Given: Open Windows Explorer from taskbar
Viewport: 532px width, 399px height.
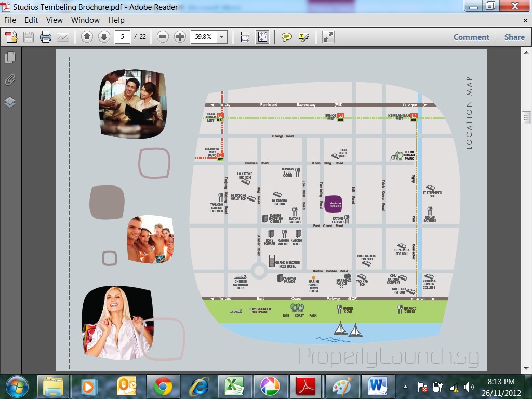Looking at the screenshot, I should pyautogui.click(x=53, y=387).
